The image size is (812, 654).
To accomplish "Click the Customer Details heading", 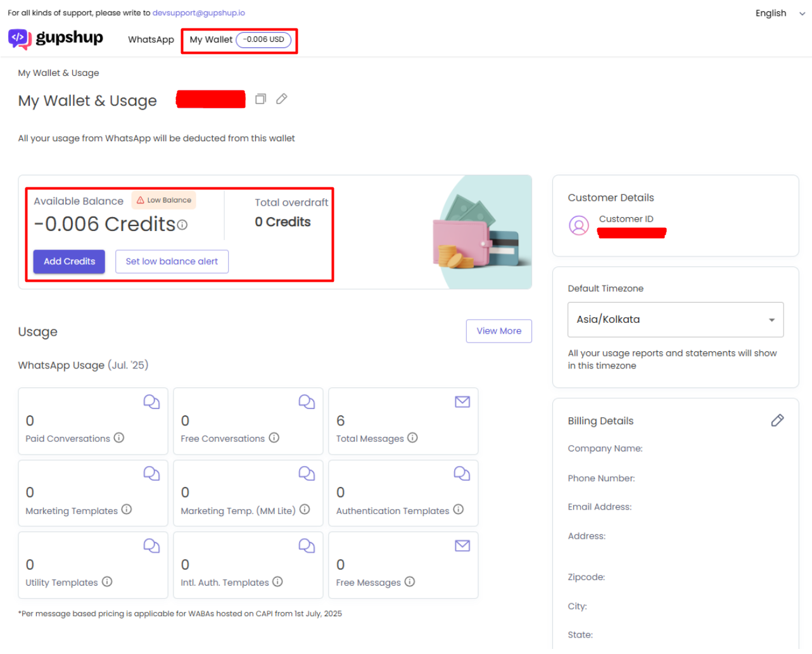I will [x=611, y=198].
